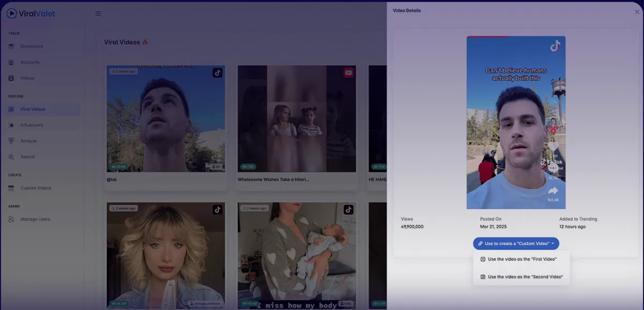Click the Video Details panel title
The image size is (644, 310).
(x=407, y=11)
